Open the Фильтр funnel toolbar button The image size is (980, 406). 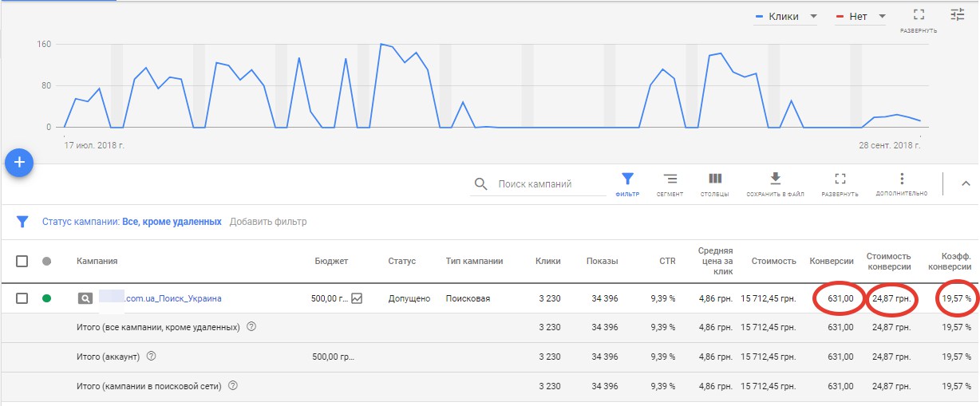[627, 184]
